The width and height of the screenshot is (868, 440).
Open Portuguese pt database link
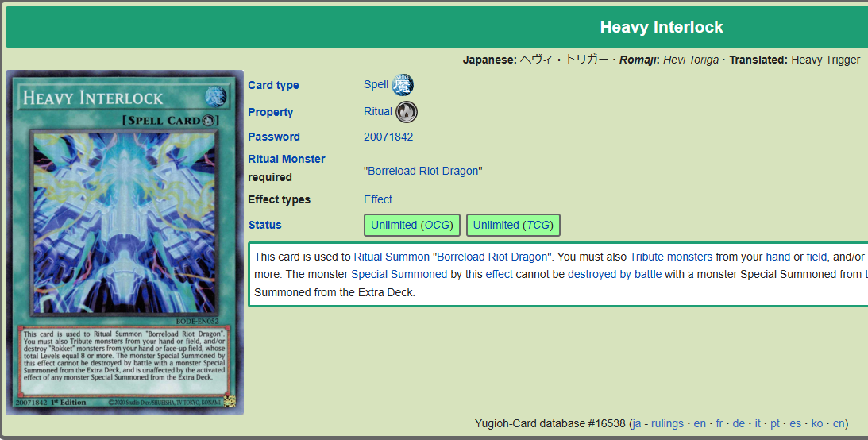pos(775,423)
